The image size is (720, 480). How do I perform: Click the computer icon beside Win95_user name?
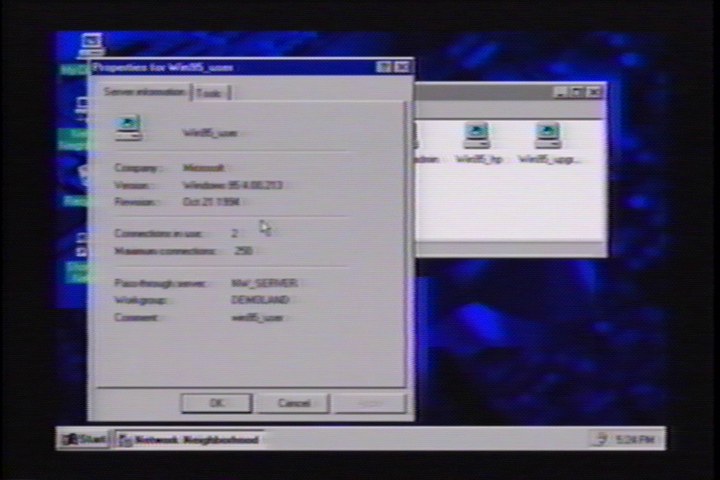click(128, 128)
